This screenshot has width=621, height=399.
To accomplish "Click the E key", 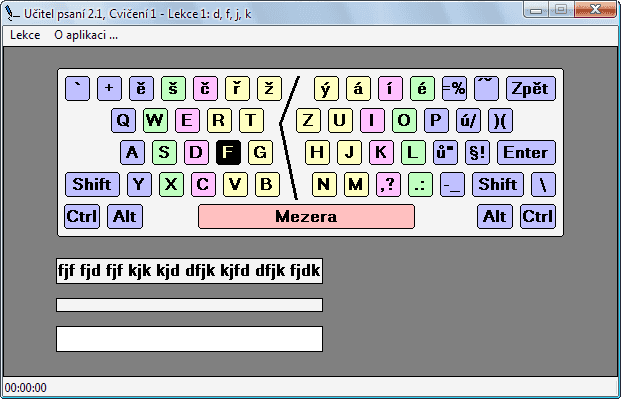I will 187,120.
